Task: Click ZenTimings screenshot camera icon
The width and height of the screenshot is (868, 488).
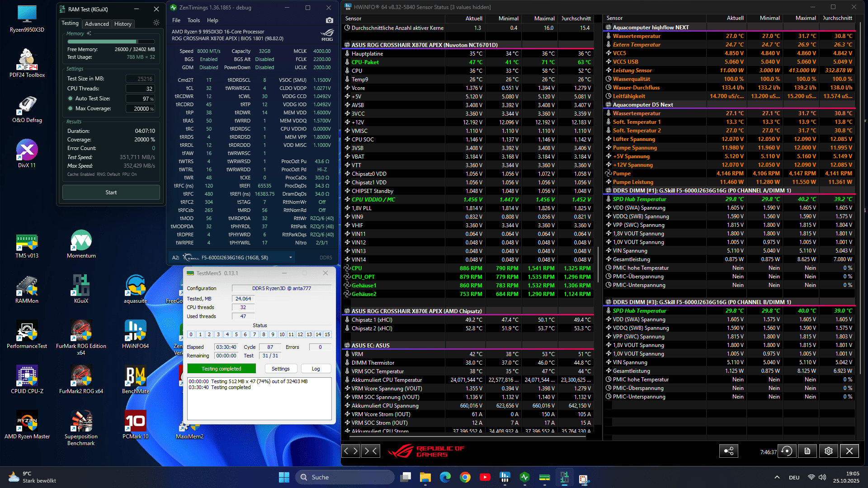Action: click(329, 20)
